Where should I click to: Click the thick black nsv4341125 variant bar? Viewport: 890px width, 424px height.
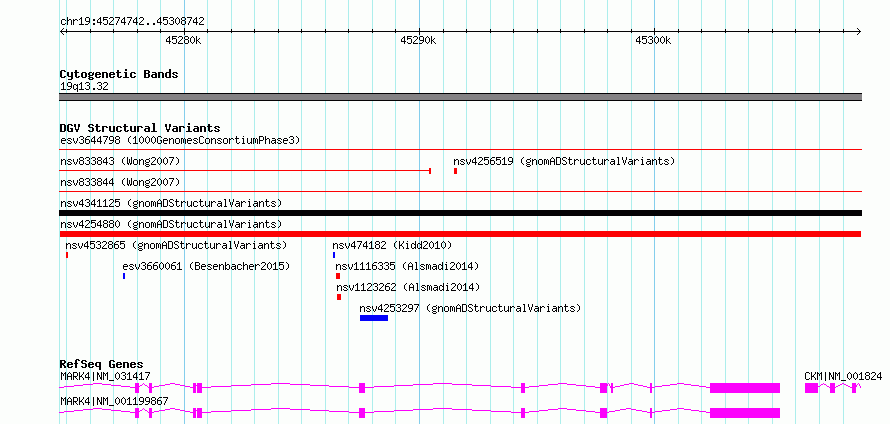pyautogui.click(x=460, y=213)
